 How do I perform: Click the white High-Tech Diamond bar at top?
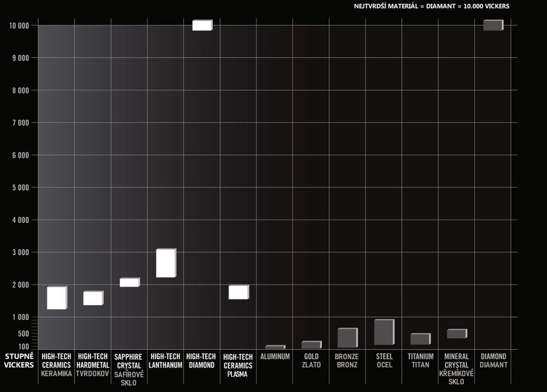[x=202, y=25]
